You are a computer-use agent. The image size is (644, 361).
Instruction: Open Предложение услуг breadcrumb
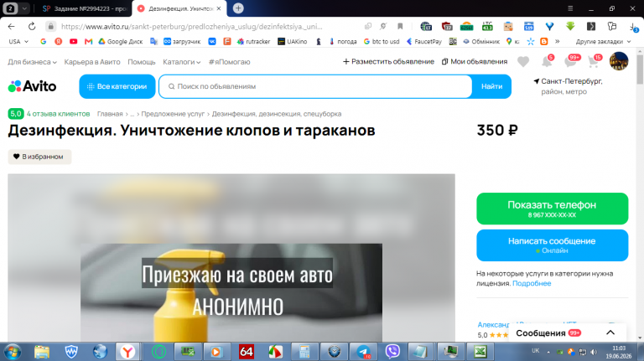(x=173, y=114)
